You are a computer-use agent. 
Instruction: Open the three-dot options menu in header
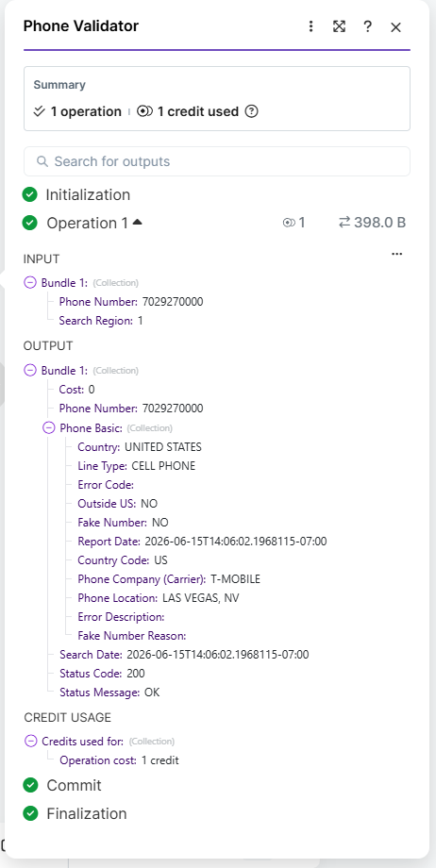pos(310,26)
